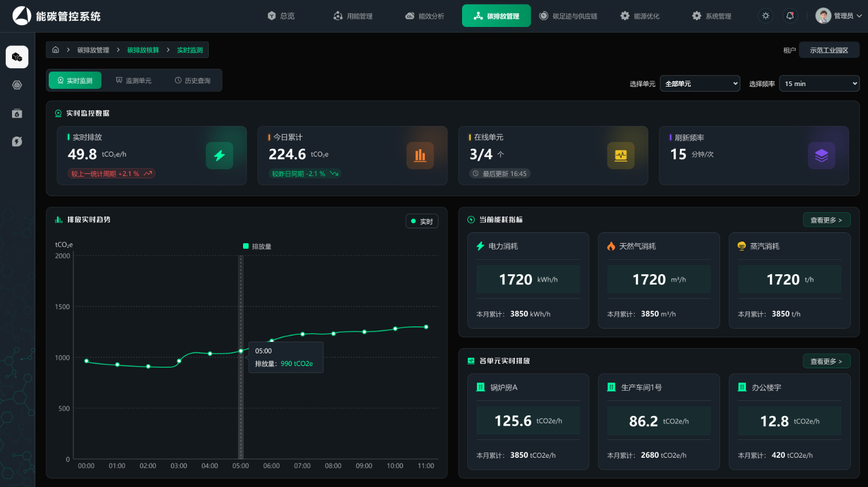The image size is (868, 487).
Task: Click the purple layers icon on 刷新频率 card
Action: [822, 155]
